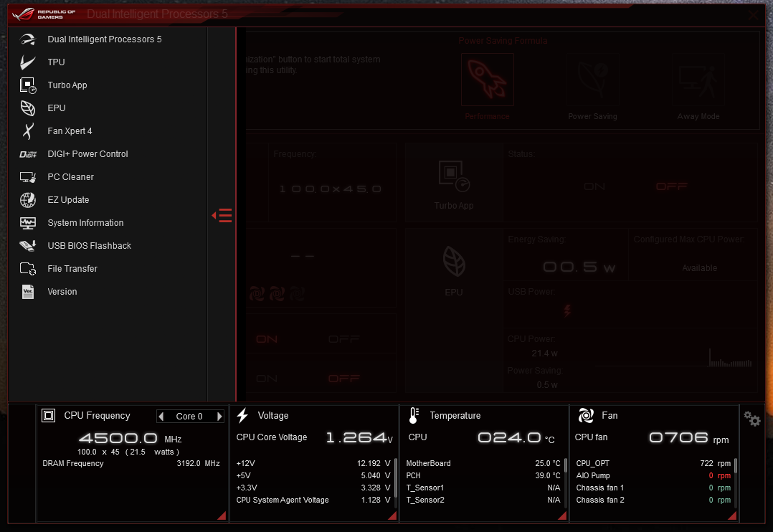Open USB BIOS Flashback menu entry
The width and height of the screenshot is (773, 532).
(x=89, y=245)
